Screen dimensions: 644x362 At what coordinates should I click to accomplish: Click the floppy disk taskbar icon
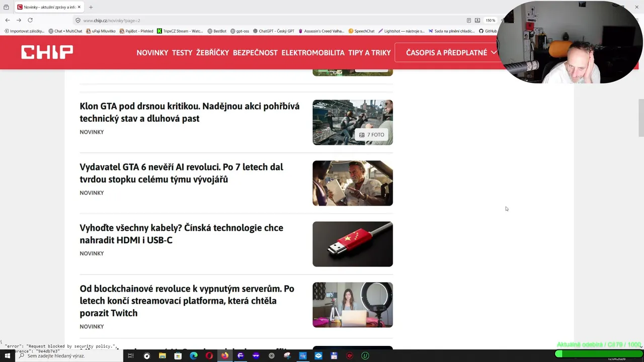click(334, 355)
